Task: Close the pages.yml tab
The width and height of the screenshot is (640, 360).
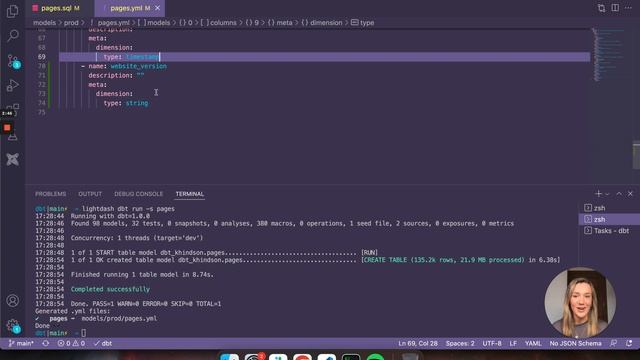Action: click(158, 8)
